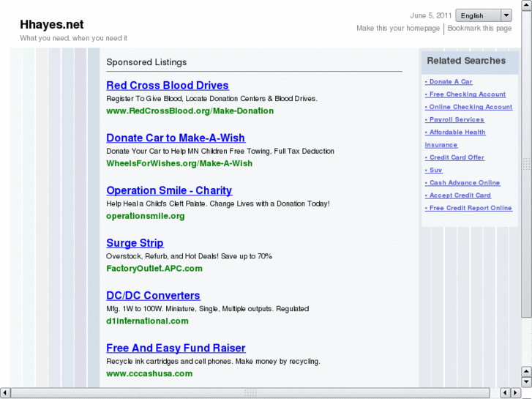
Task: Open Red Cross Blood Drives listing
Action: 168,85
